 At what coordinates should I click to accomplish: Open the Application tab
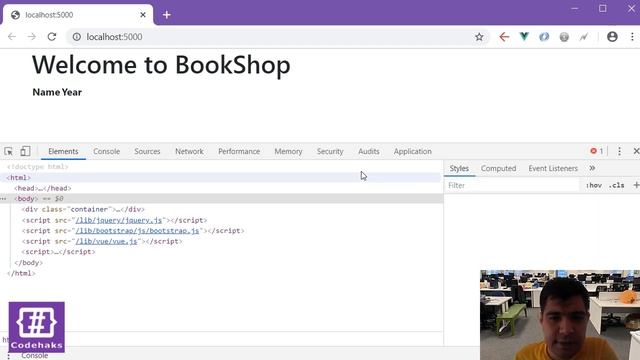click(x=413, y=151)
